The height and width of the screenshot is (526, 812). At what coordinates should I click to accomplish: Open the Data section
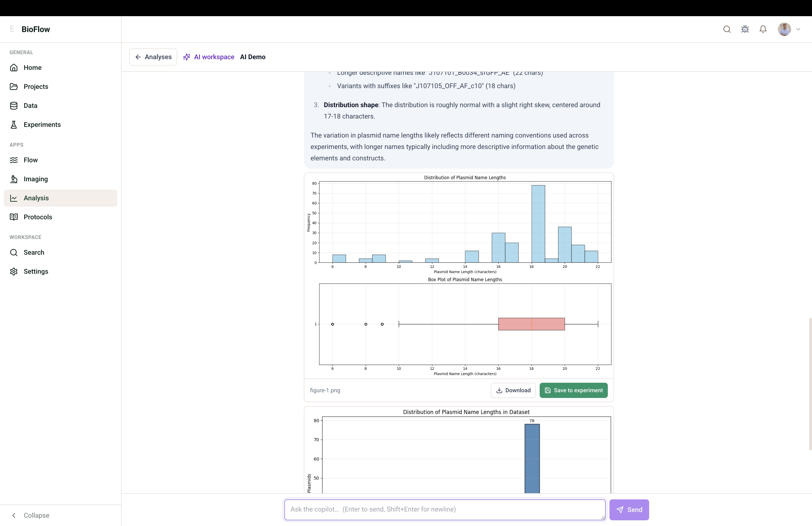60,106
